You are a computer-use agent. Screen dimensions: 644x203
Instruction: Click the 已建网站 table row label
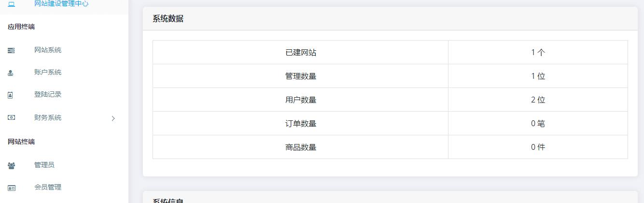click(301, 52)
